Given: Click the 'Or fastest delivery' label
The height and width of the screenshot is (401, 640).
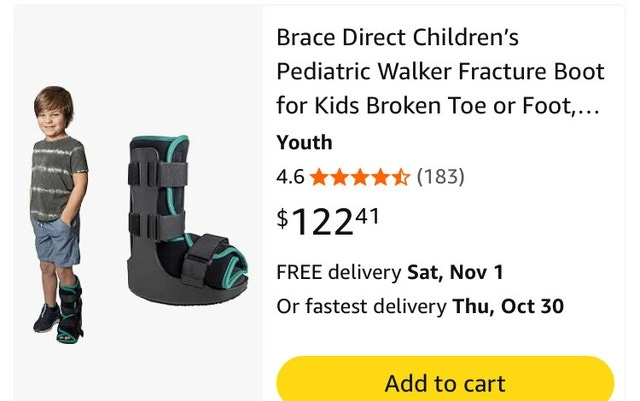Looking at the screenshot, I should pyautogui.click(x=362, y=306).
